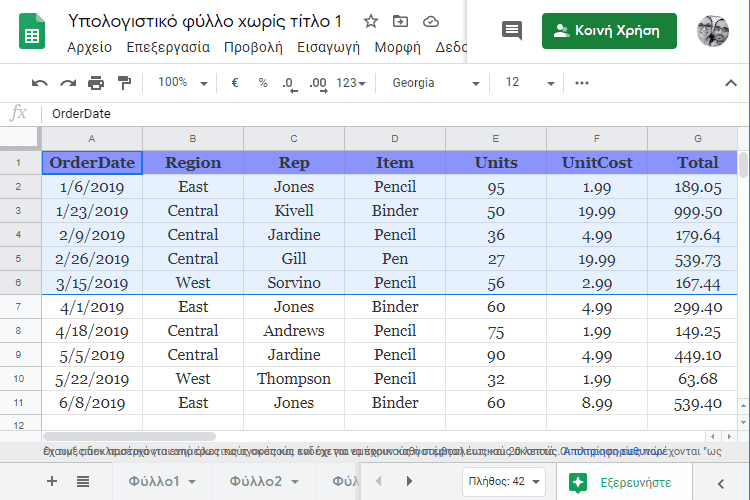Viewport: 750px width, 500px height.
Task: Click the total cell 63.68
Action: click(693, 379)
